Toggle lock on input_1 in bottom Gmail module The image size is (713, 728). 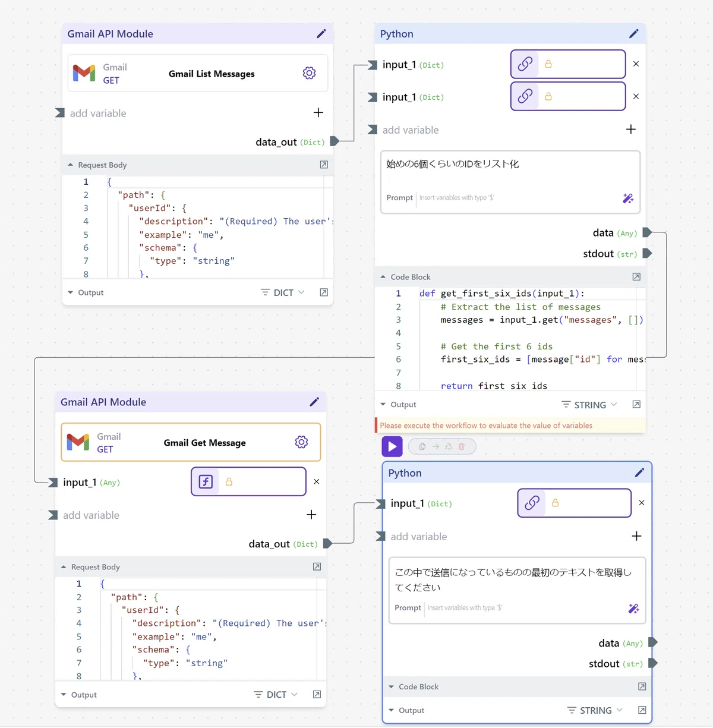point(229,482)
